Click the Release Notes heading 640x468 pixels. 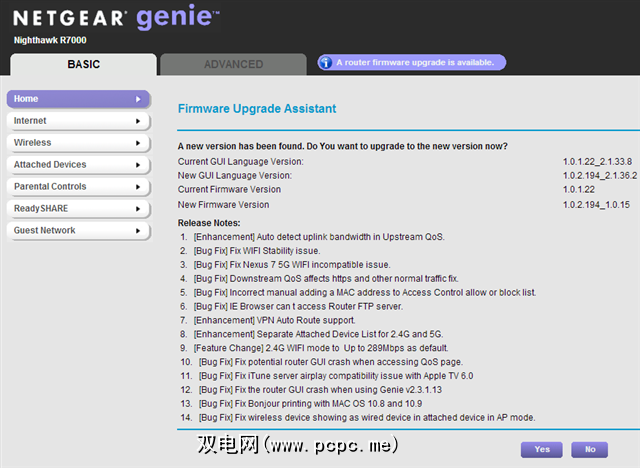click(x=209, y=223)
